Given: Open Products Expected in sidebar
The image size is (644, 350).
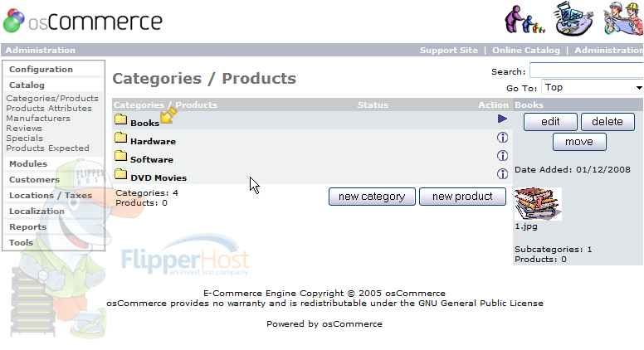Looking at the screenshot, I should (47, 148).
